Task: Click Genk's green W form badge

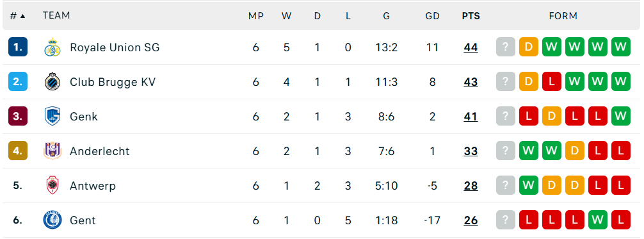Action: click(620, 117)
